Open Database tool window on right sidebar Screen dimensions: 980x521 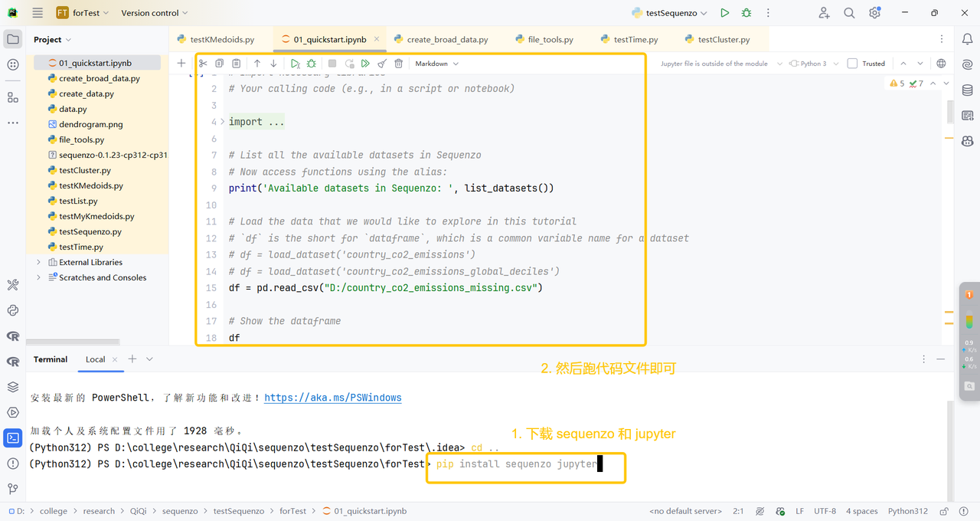(968, 90)
